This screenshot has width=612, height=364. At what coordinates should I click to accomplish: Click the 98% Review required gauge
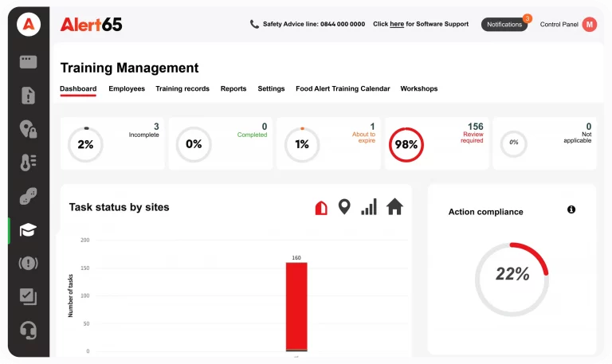tap(406, 145)
